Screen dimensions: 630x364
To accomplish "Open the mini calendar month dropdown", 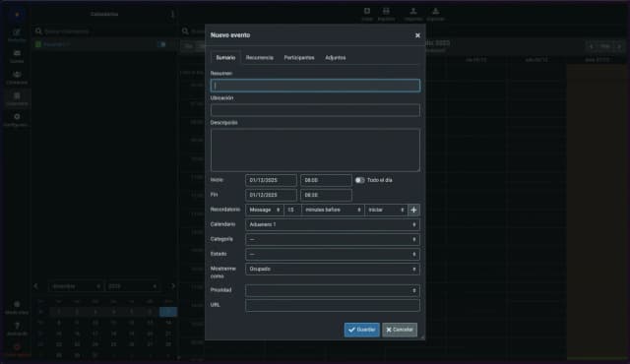I will coord(76,286).
